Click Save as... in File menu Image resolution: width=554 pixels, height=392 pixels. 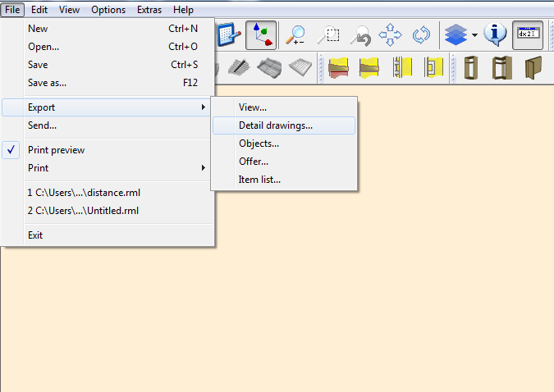click(47, 83)
